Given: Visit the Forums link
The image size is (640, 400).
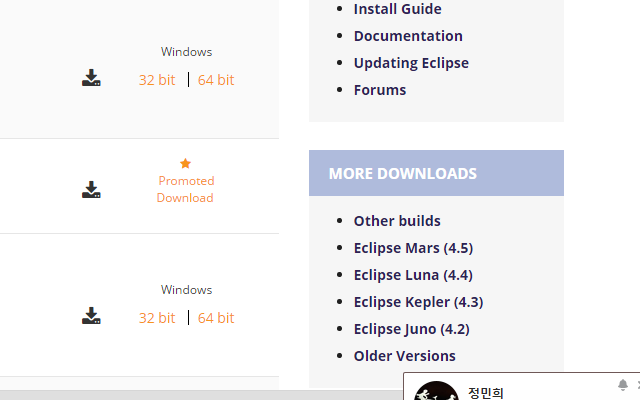Looking at the screenshot, I should coord(380,90).
